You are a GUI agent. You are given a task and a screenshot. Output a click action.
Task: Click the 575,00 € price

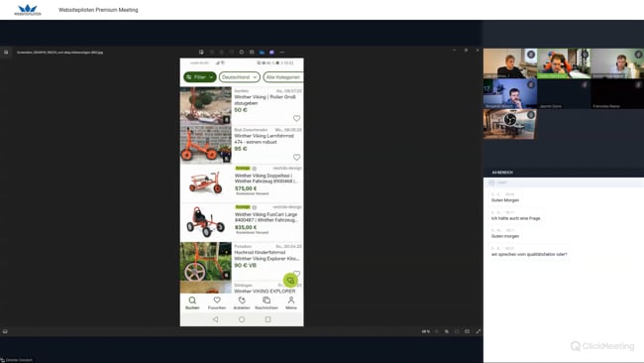point(246,188)
